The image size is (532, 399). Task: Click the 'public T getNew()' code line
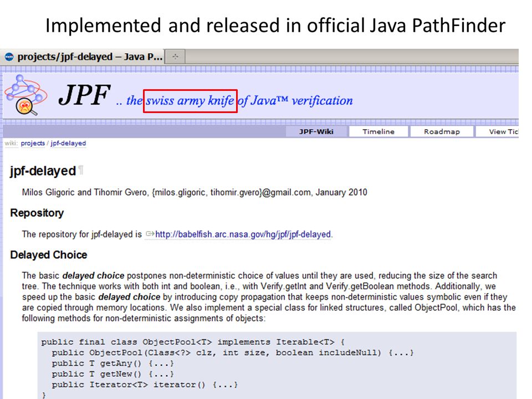point(112,374)
